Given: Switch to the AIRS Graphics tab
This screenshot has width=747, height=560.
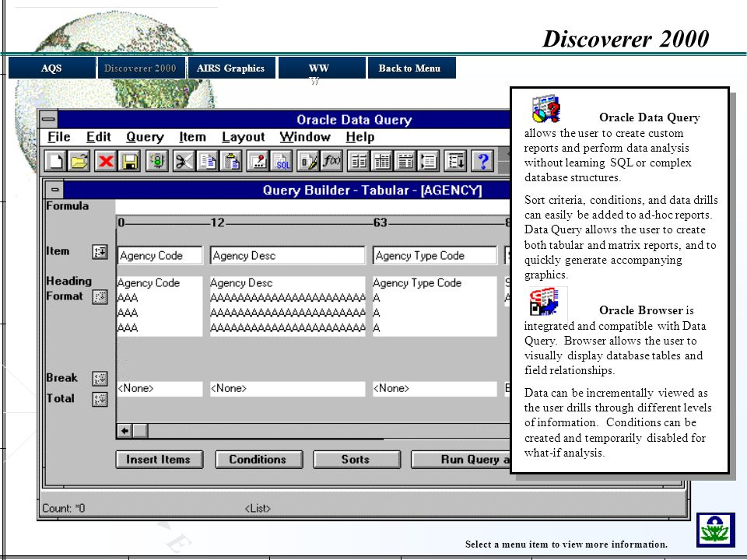Looking at the screenshot, I should pos(231,68).
